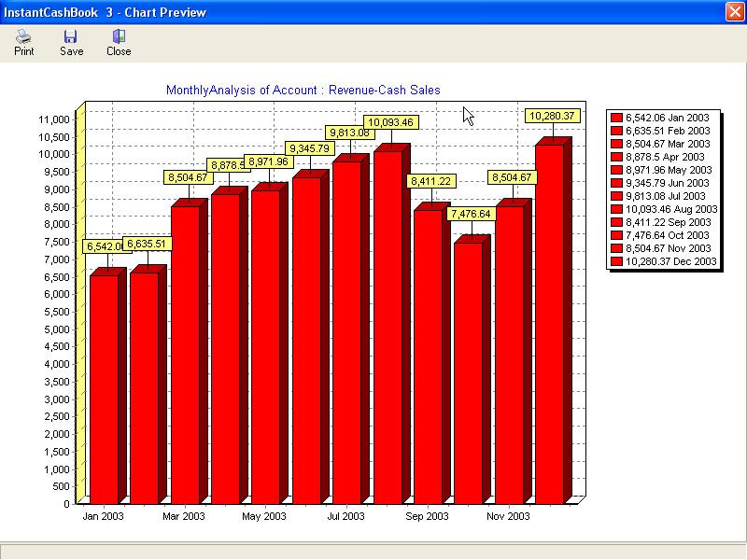
Task: Click legend entry 9,345.79 Jun 2003
Action: tap(667, 183)
